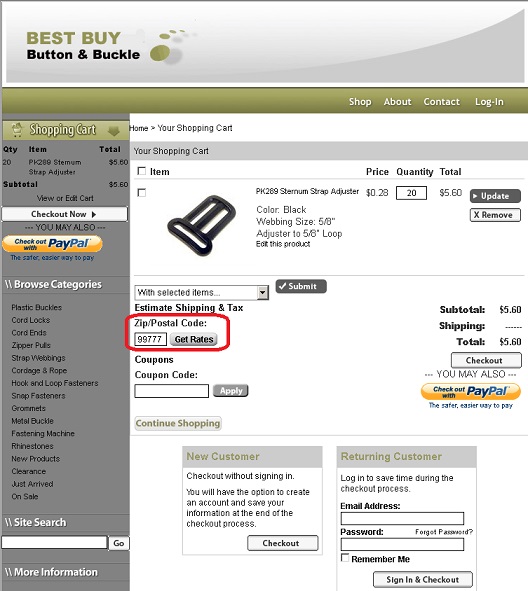Image resolution: width=528 pixels, height=591 pixels.
Task: Collapse the Shopping Cart panel arrow
Action: click(x=113, y=131)
